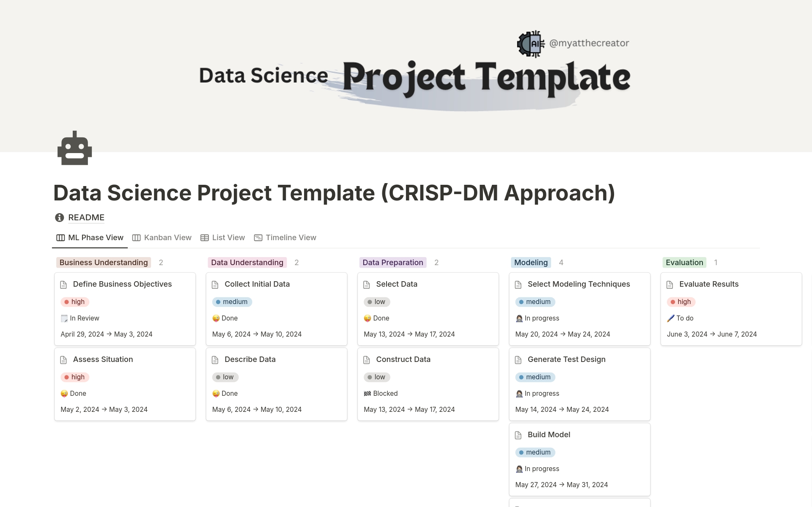
Task: Click the Blocked status on Construct Data
Action: point(381,393)
